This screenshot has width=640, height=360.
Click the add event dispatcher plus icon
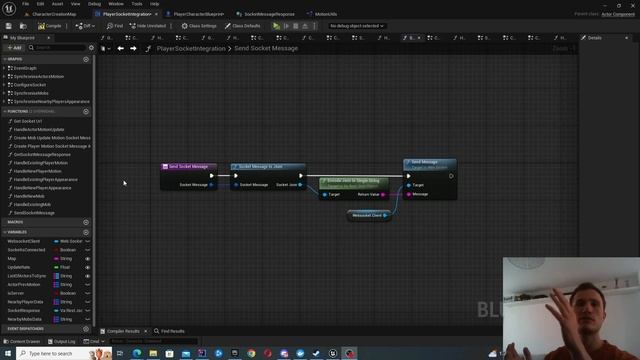pos(86,329)
